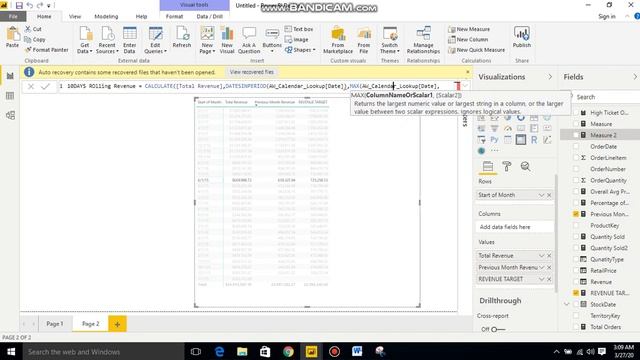This screenshot has width=640, height=360.
Task: Open the Data / Drill tab
Action: (210, 16)
